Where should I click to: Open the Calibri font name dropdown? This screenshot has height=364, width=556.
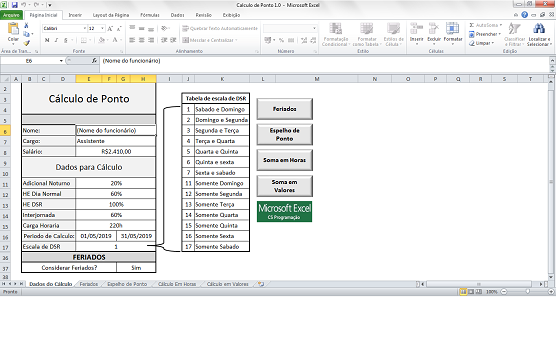(85, 28)
